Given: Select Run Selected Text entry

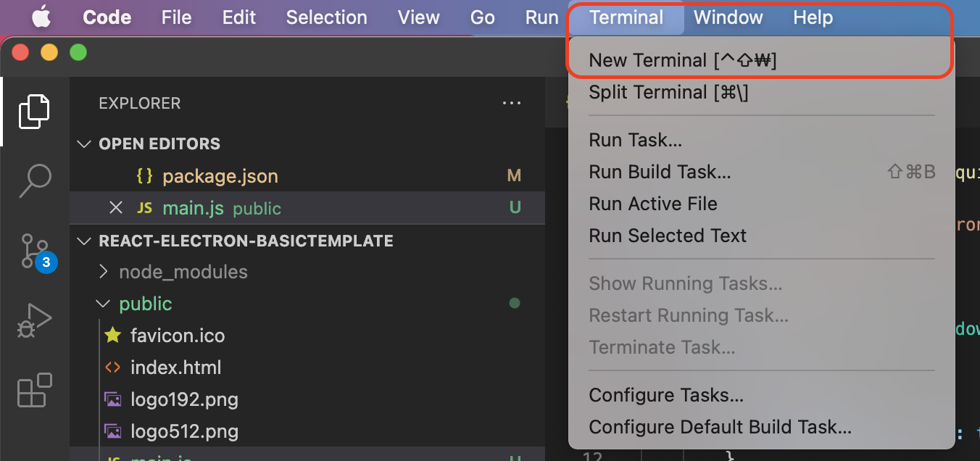Looking at the screenshot, I should pyautogui.click(x=761, y=236).
